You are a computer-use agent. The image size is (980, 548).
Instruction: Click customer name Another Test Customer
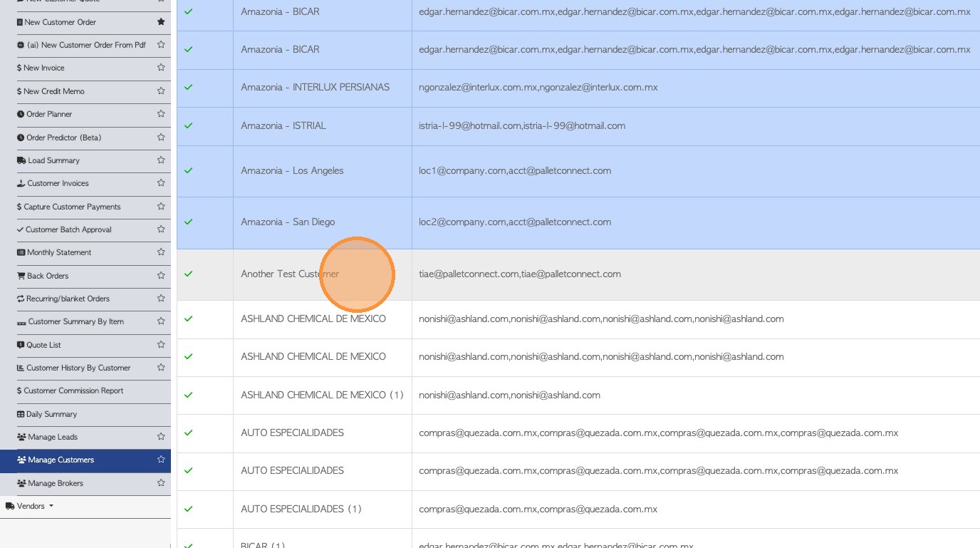[290, 274]
